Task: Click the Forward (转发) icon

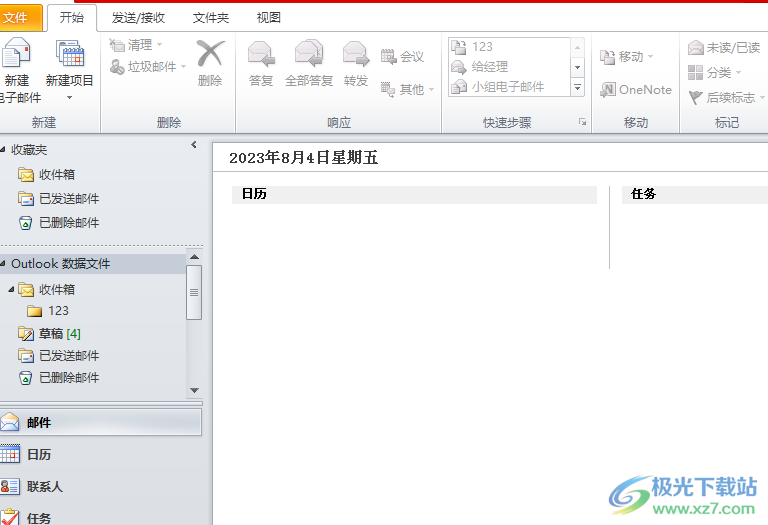Action: click(x=356, y=53)
